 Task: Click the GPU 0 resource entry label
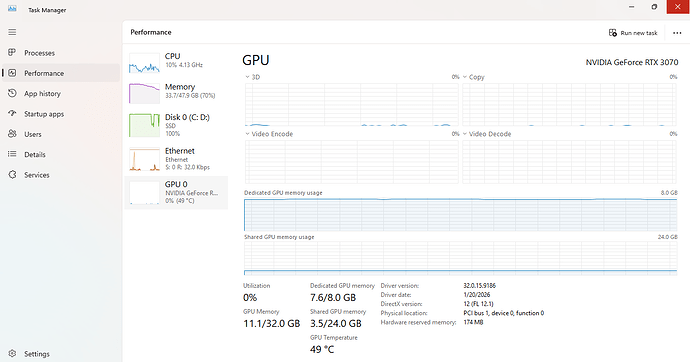click(176, 184)
